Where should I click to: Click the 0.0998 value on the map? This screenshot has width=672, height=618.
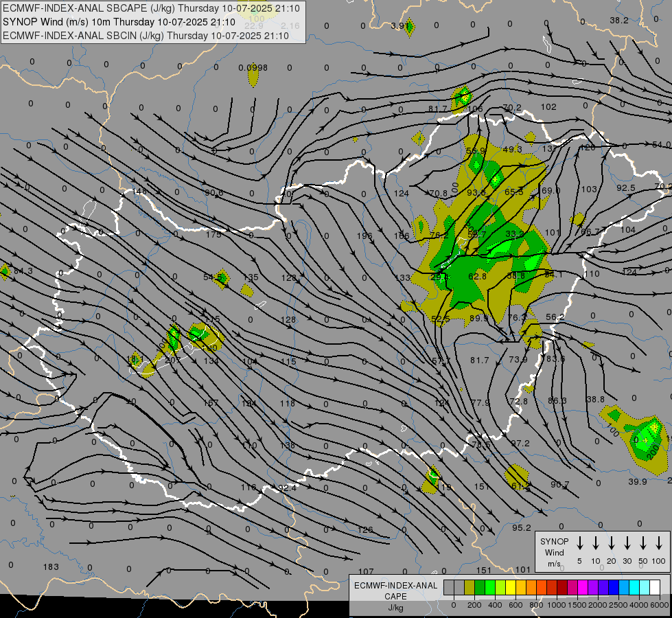tap(253, 68)
